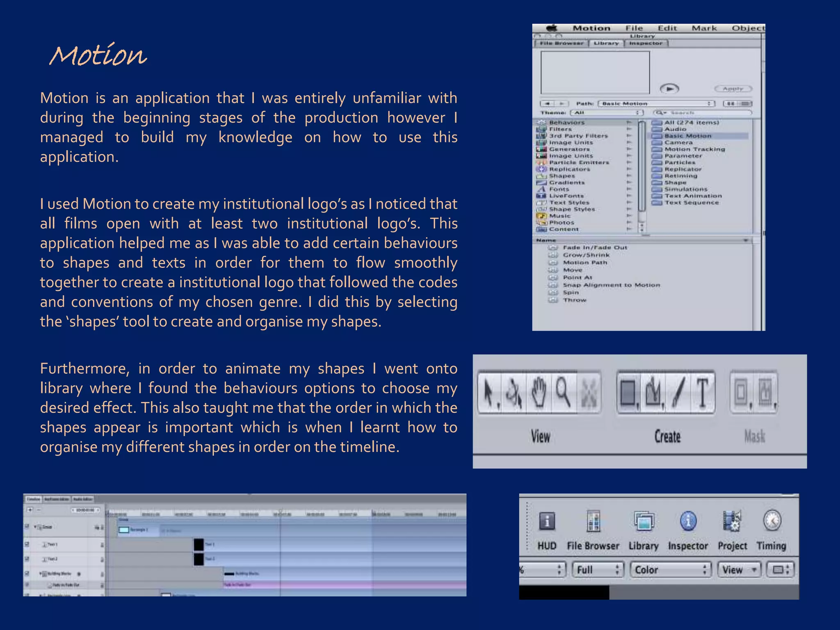Click the Inspector toolbar icon

tap(688, 521)
